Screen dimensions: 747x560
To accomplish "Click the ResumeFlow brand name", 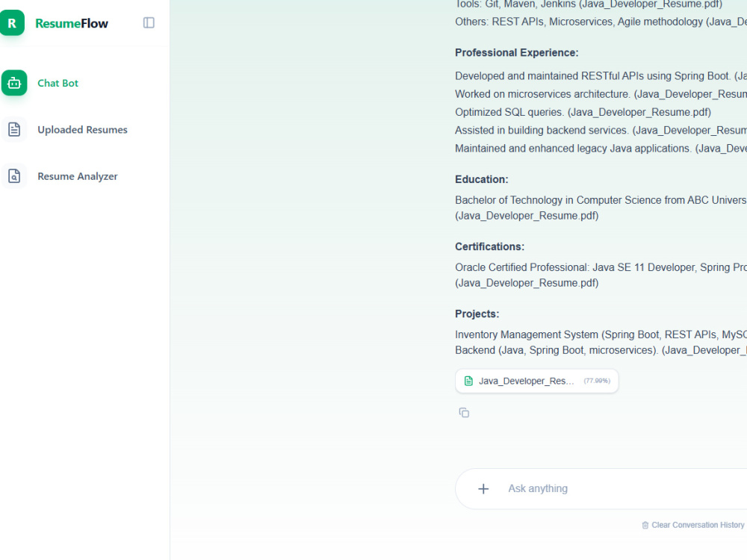I will pos(72,23).
